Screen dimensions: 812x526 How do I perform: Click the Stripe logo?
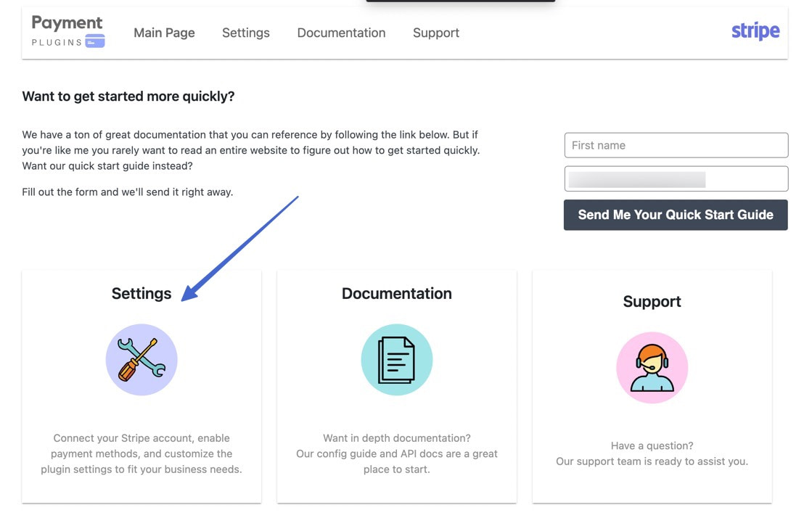click(x=755, y=30)
